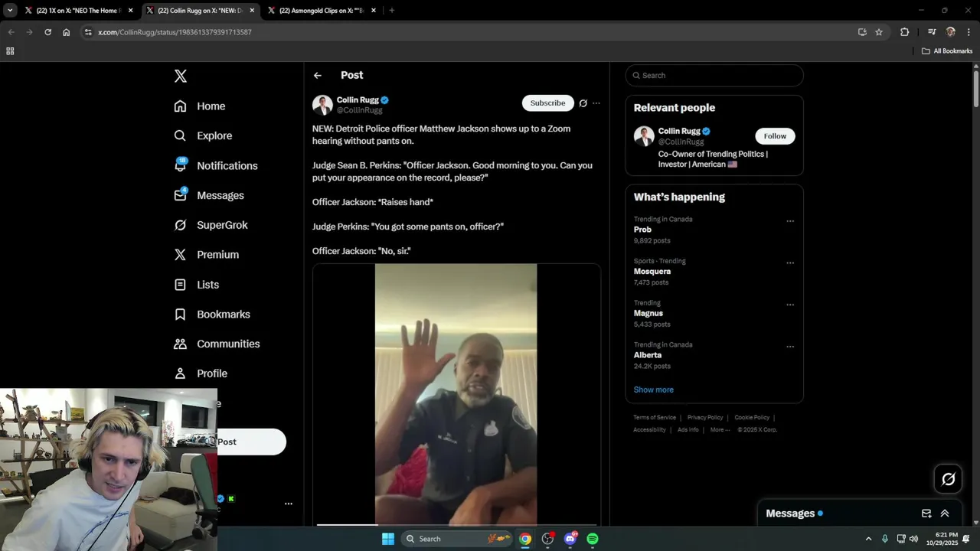
Task: Open a new browser tab
Action: click(x=392, y=11)
